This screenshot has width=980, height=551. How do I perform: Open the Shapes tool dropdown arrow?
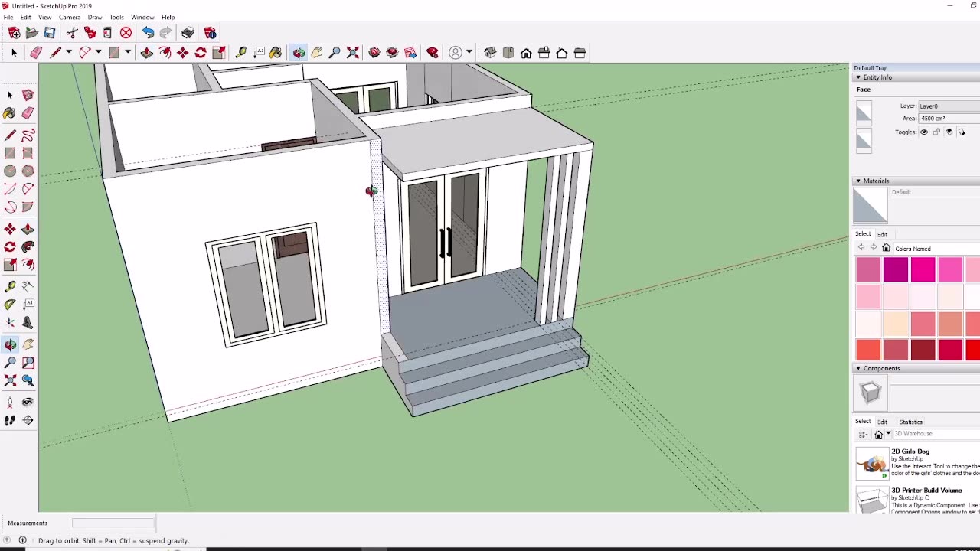127,53
